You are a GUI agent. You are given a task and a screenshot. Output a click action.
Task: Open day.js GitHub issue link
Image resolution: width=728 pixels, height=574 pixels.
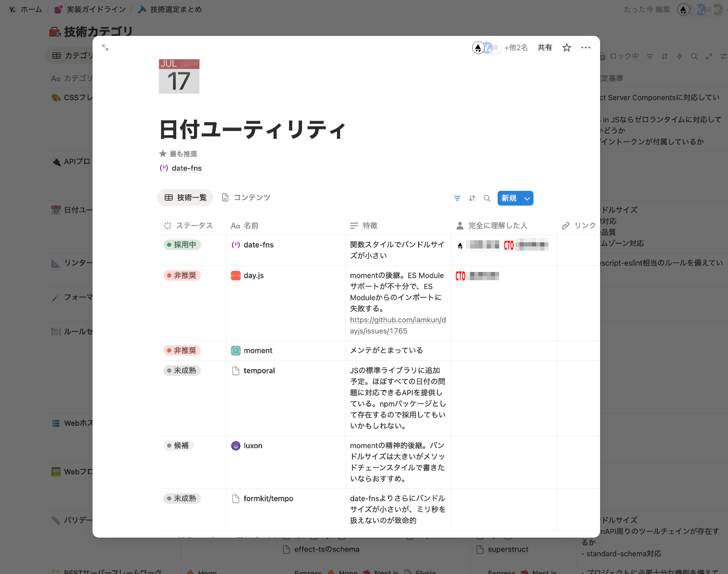tap(398, 325)
